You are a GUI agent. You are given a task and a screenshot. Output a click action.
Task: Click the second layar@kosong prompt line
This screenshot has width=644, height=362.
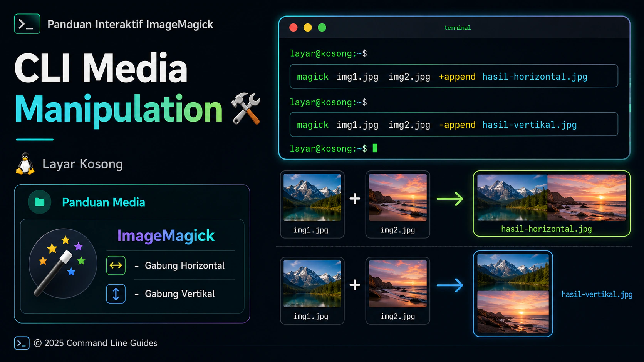(328, 102)
